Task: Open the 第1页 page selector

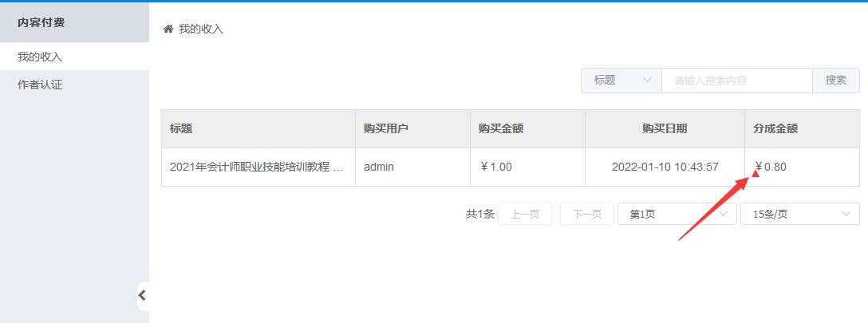Action: point(677,214)
